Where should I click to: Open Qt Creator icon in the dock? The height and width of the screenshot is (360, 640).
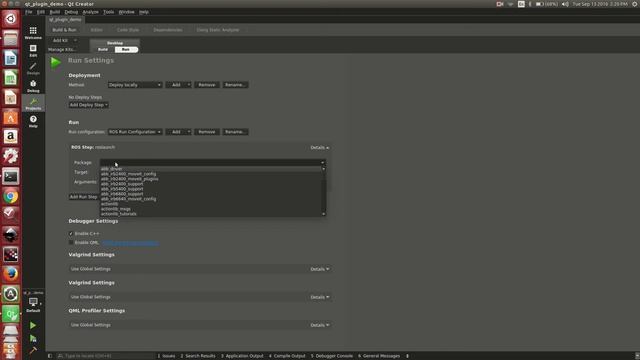(11, 313)
